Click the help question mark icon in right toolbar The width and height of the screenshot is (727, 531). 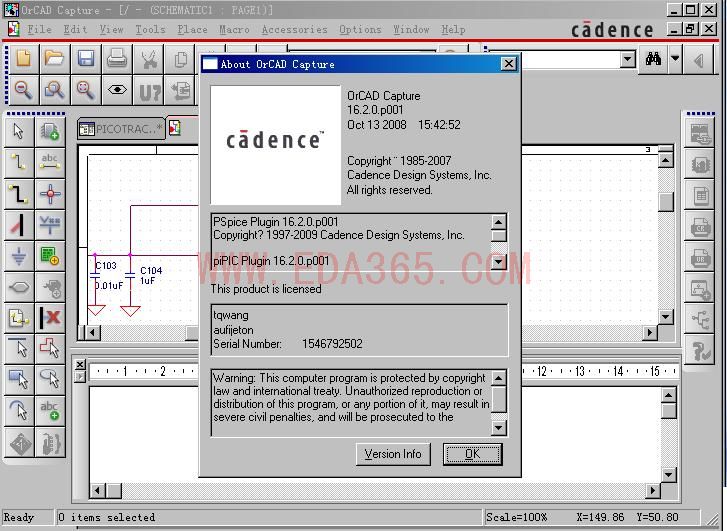point(700,351)
